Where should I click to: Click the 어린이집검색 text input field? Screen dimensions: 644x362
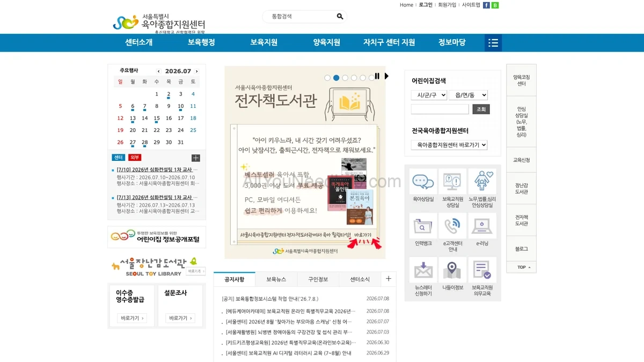(x=440, y=109)
